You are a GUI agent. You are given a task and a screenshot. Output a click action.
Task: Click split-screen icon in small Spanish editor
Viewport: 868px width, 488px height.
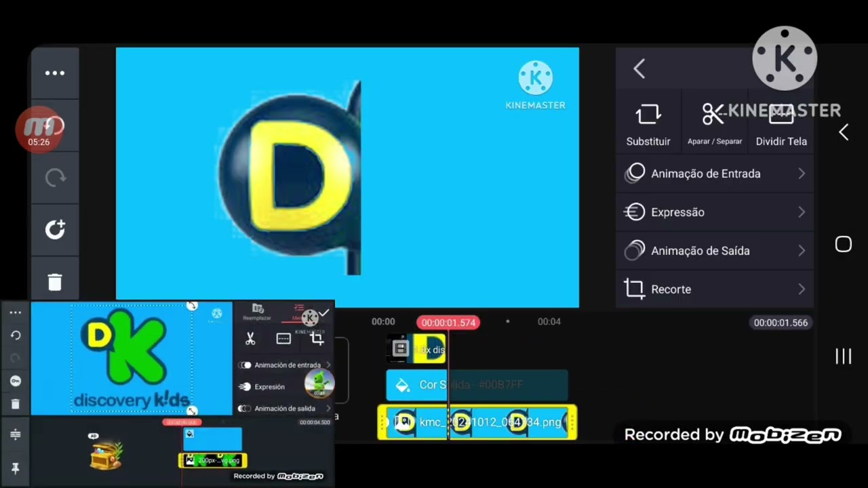click(x=283, y=339)
